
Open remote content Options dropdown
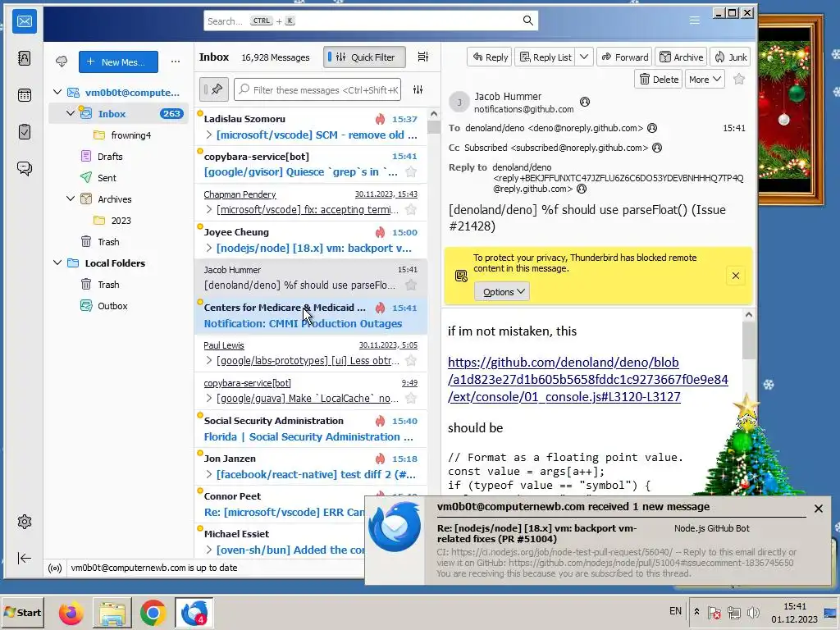coord(502,291)
